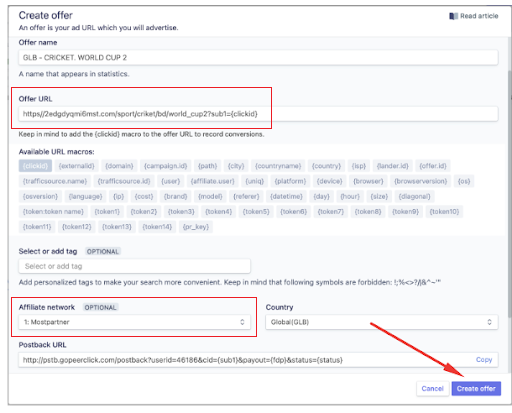This screenshot has height=413, width=512.
Task: Pick the {datetime} macro
Action: coord(286,197)
